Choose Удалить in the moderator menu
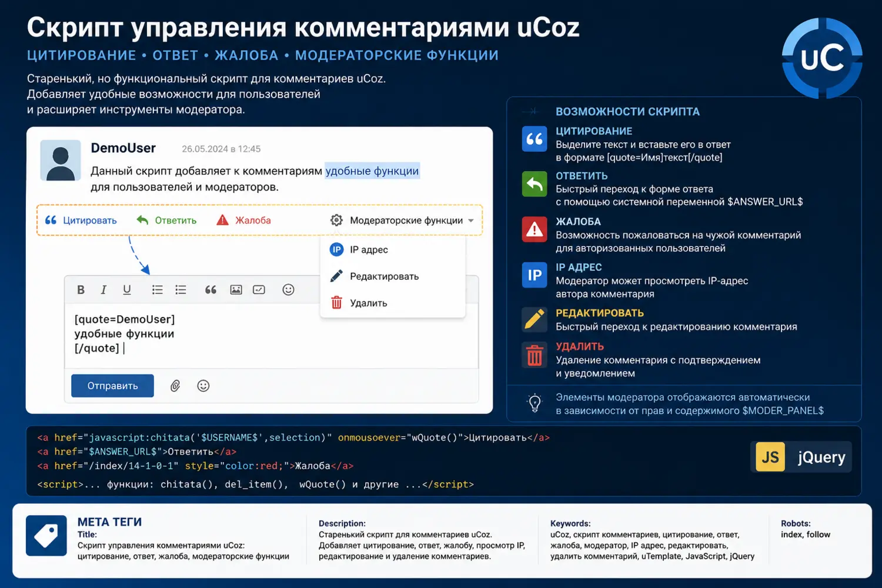This screenshot has height=588, width=882. (x=359, y=303)
